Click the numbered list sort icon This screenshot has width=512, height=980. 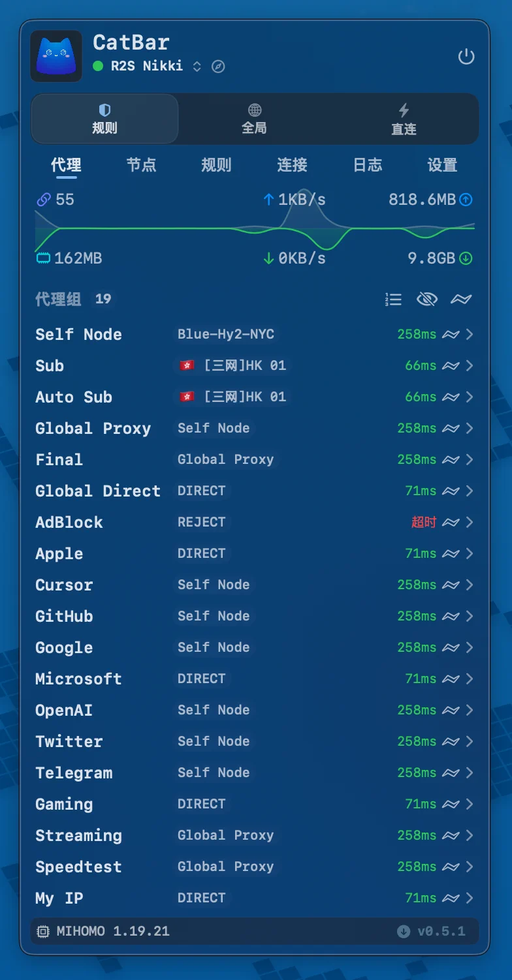[393, 299]
